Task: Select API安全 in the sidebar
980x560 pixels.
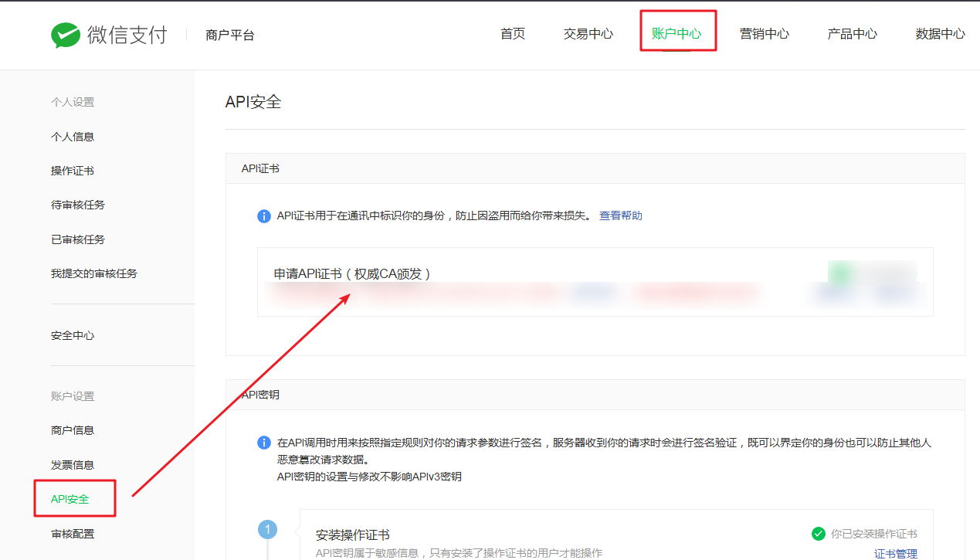Action: (x=70, y=499)
